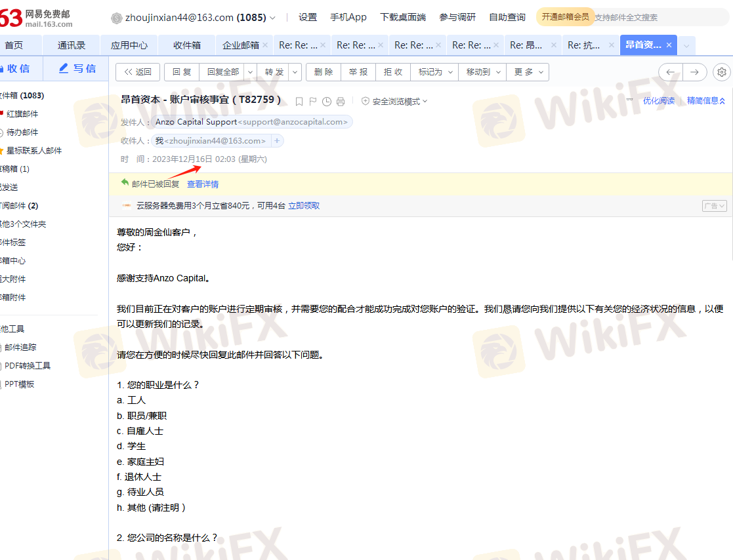Bookmark this email with the bookmark icon

point(299,102)
